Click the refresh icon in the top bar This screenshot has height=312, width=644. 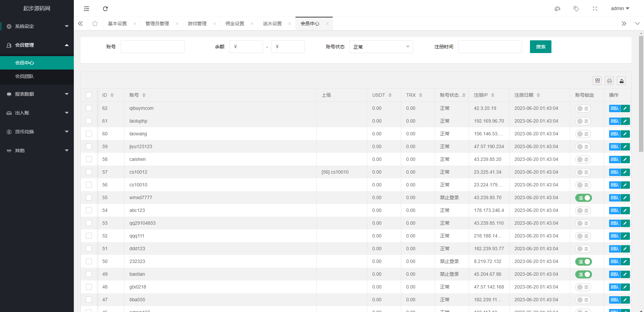105,9
